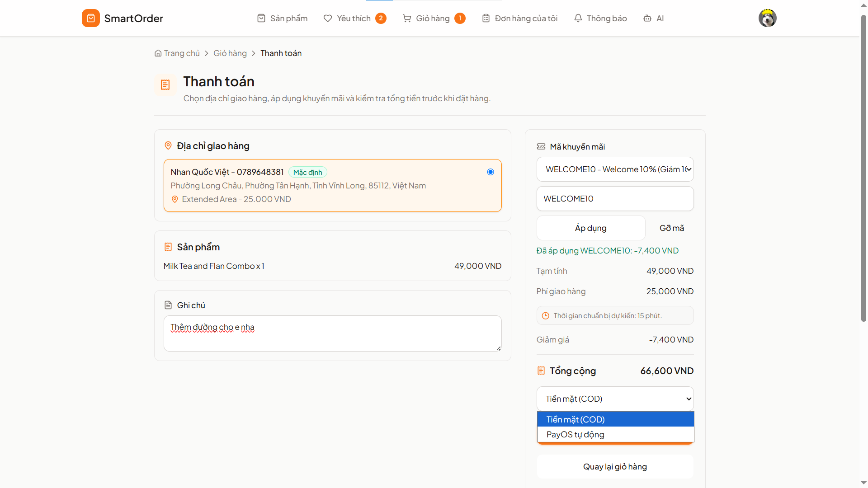Click Quay lại giỏ hàng button
Viewport: 868px width, 488px height.
pos(615,466)
